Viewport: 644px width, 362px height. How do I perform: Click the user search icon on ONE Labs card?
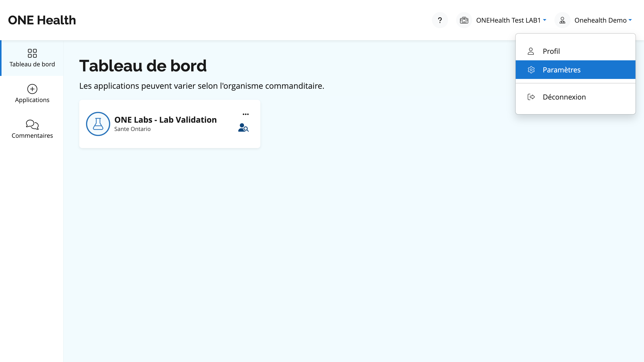pyautogui.click(x=243, y=127)
